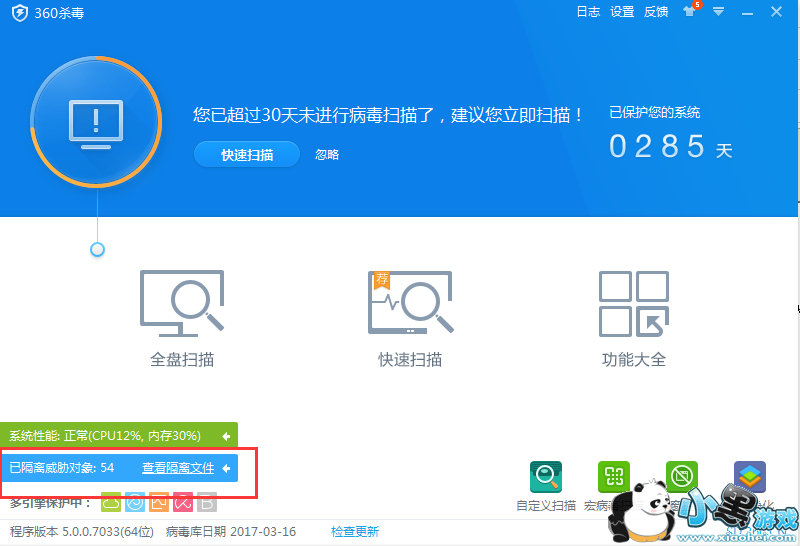Click the 0285 天 protected days counter
800x546 pixels.
point(670,146)
